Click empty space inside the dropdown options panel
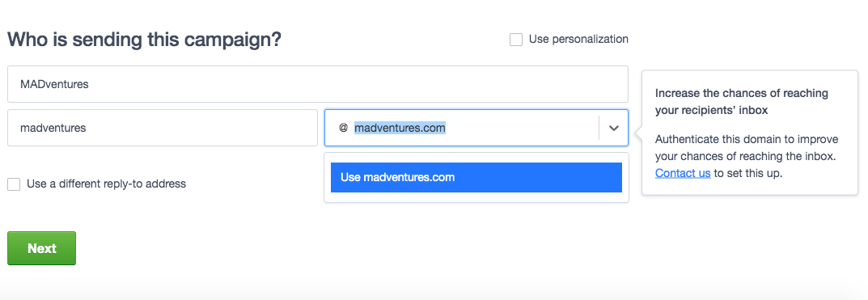868x300 pixels. click(476, 197)
